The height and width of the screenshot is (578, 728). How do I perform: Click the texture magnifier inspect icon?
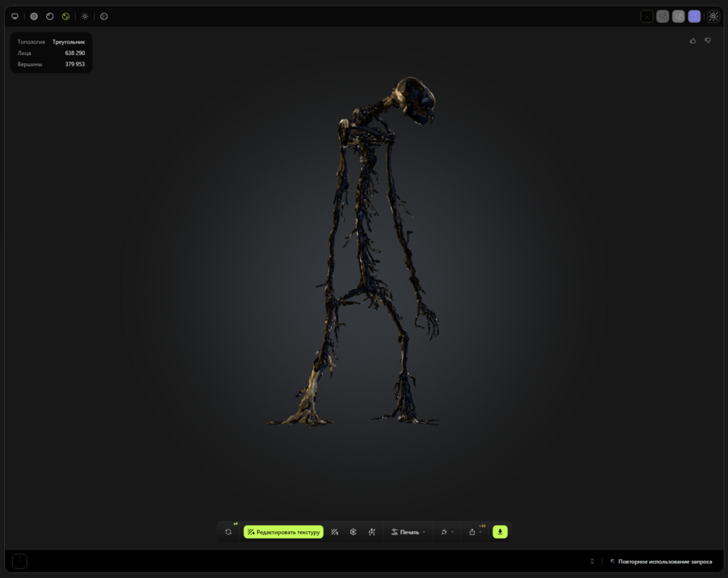[713, 16]
